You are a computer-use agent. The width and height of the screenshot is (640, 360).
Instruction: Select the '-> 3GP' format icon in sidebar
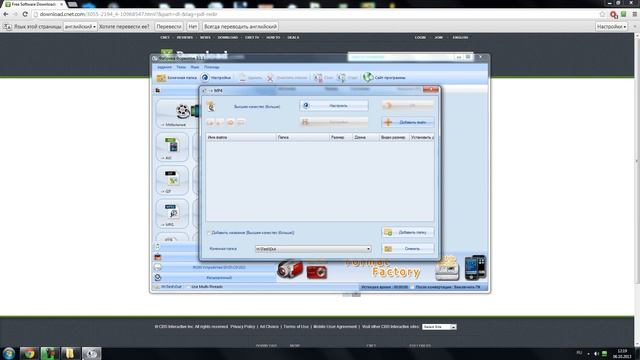click(x=172, y=180)
